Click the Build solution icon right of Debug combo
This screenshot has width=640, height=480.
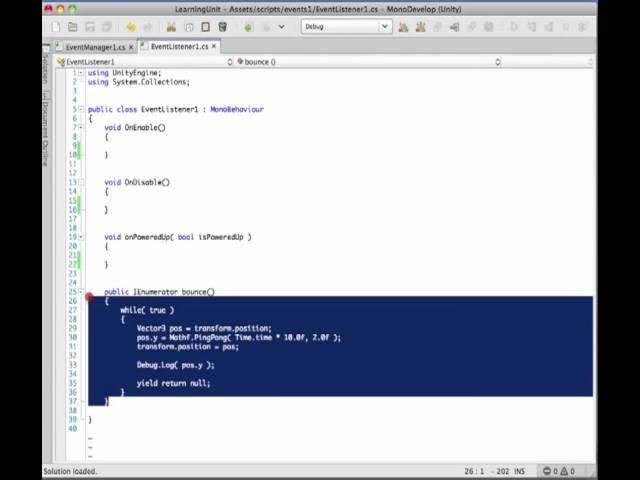pyautogui.click(x=403, y=27)
